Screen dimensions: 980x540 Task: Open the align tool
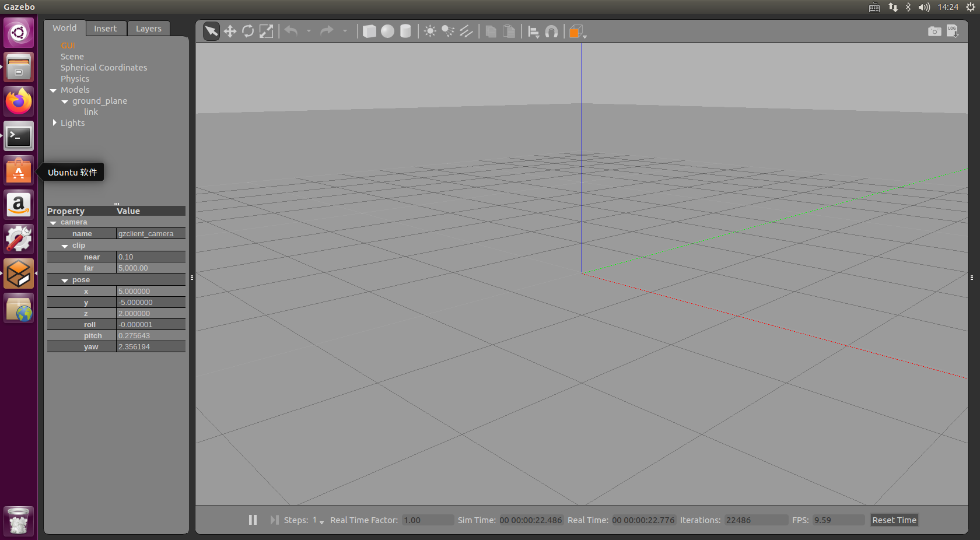[533, 31]
